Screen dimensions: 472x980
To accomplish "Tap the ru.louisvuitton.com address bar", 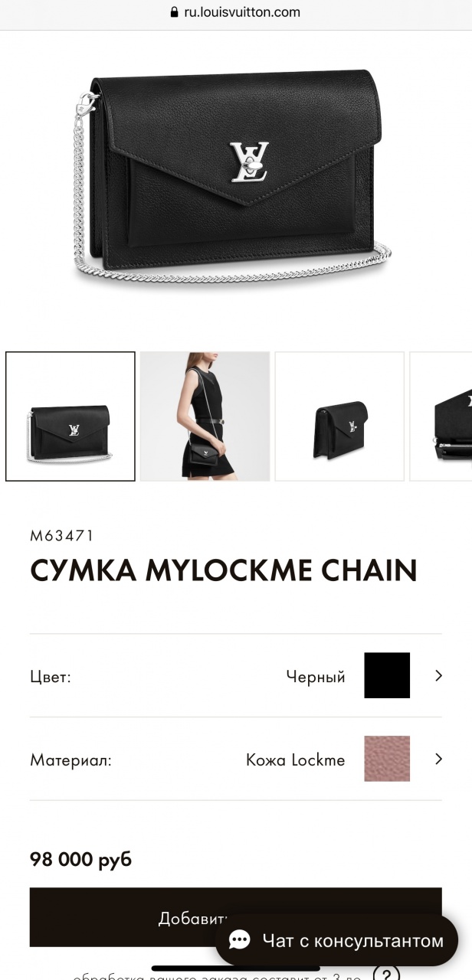I will [x=236, y=12].
